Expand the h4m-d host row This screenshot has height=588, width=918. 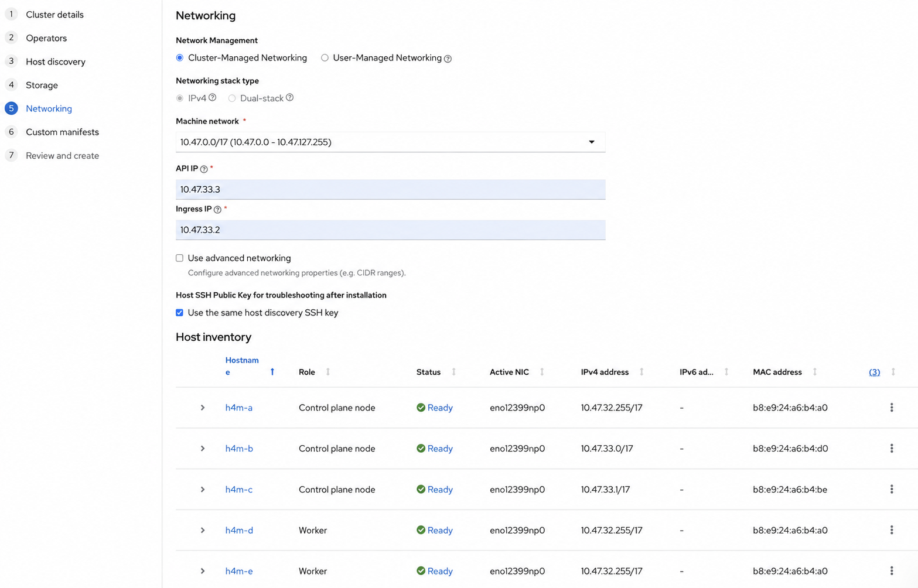(x=203, y=530)
